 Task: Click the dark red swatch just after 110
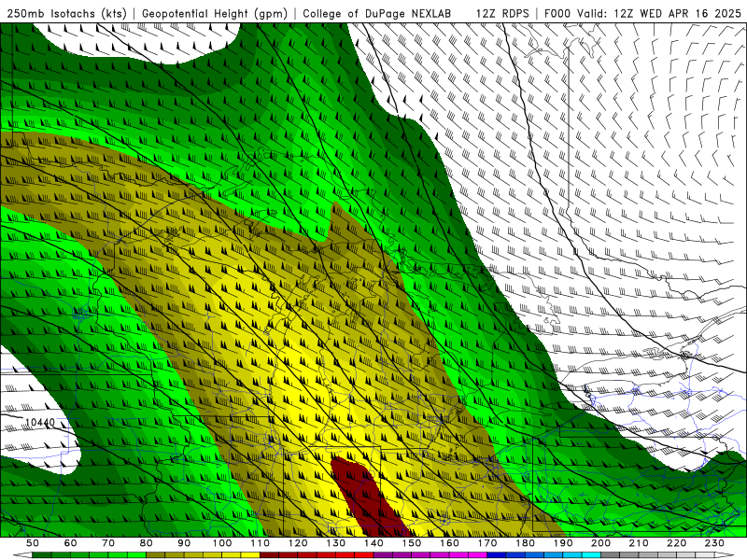pos(269,554)
